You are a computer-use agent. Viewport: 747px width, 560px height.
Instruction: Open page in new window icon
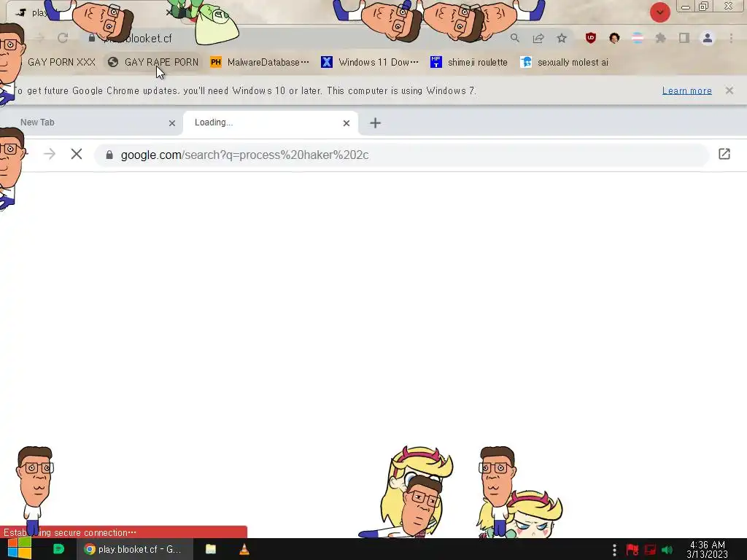[724, 155]
